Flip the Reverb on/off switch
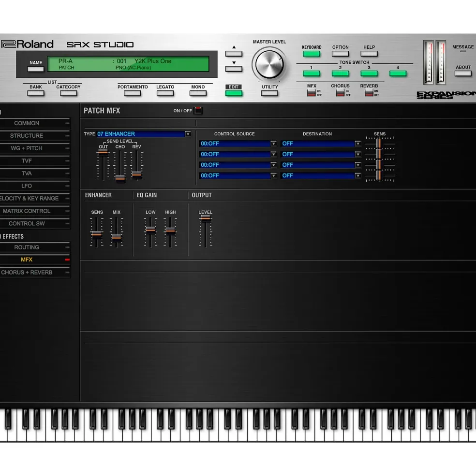The image size is (476, 476). pos(369,93)
